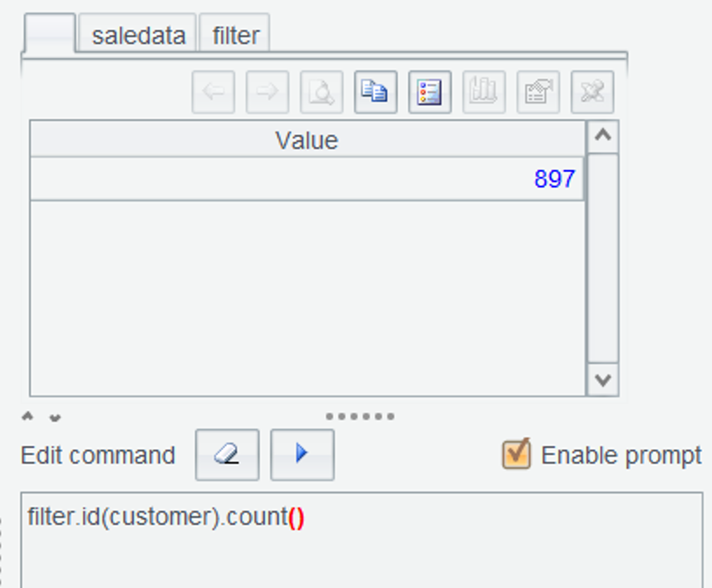712x588 pixels.
Task: Select the blank first tab
Action: [50, 34]
